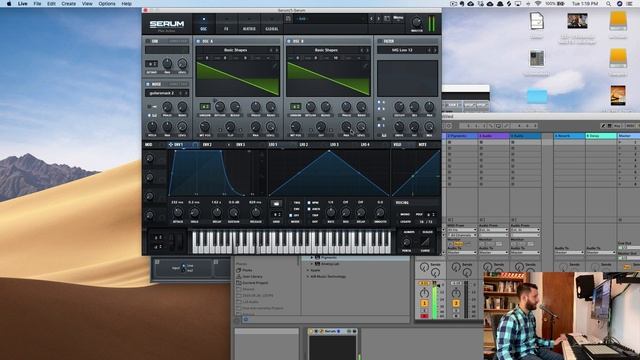
Task: Select previous OSC A wavetable arrow
Action: coord(271,50)
